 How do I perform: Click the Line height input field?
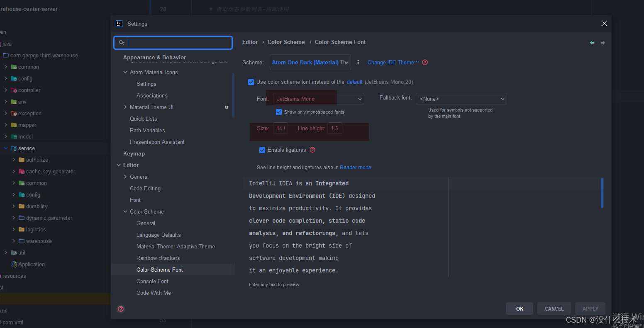click(x=335, y=129)
